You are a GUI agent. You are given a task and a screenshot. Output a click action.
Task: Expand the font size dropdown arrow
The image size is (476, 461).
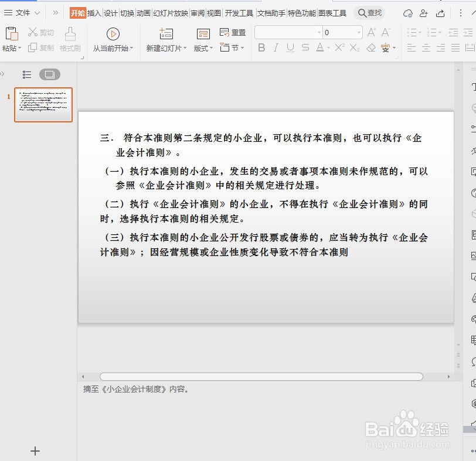click(359, 32)
